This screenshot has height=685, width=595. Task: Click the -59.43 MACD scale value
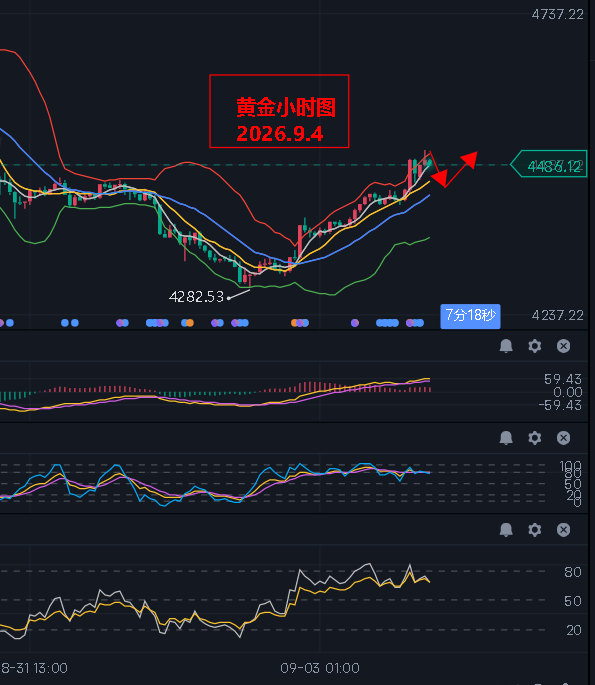point(560,405)
